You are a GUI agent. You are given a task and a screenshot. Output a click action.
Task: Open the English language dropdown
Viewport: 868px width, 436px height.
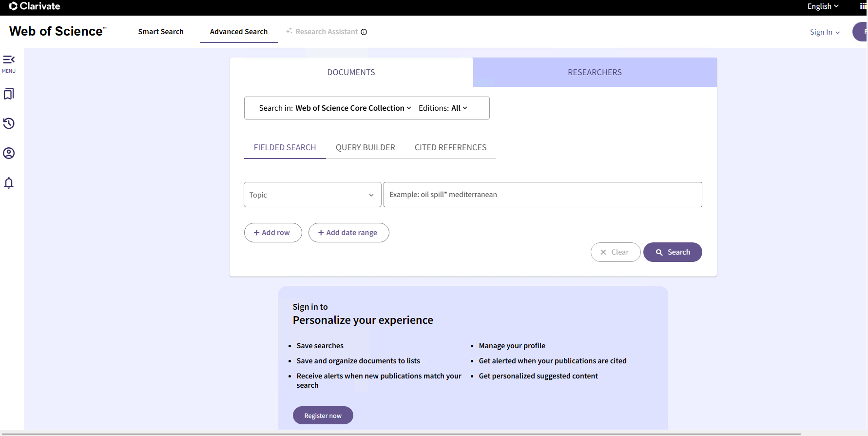pyautogui.click(x=823, y=6)
